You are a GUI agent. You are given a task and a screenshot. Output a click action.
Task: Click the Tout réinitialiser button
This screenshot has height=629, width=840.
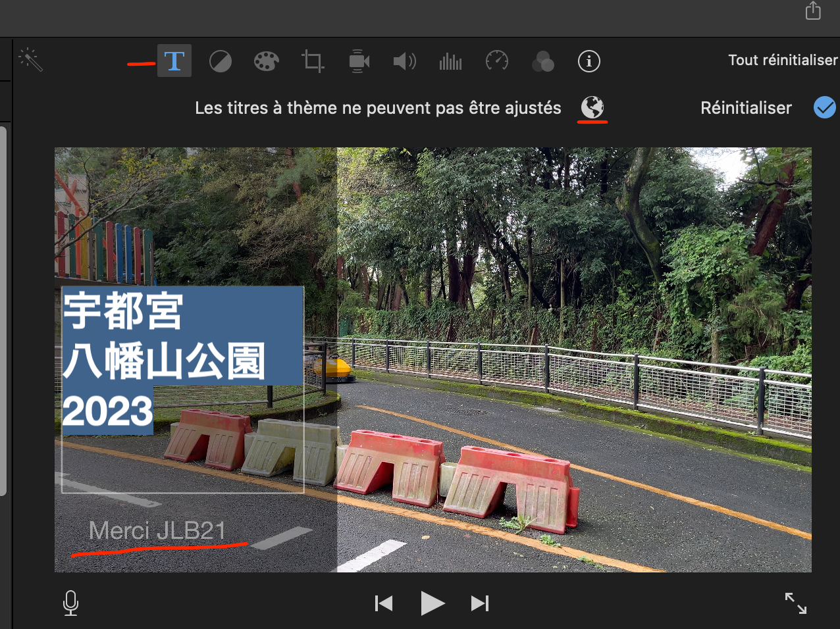782,59
